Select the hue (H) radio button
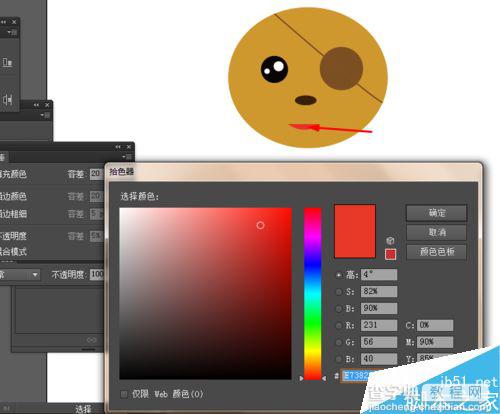 (x=339, y=275)
